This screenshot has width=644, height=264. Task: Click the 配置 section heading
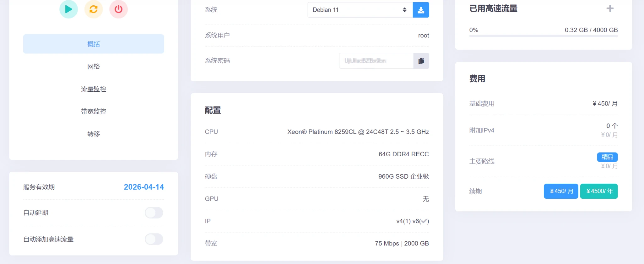tap(213, 110)
